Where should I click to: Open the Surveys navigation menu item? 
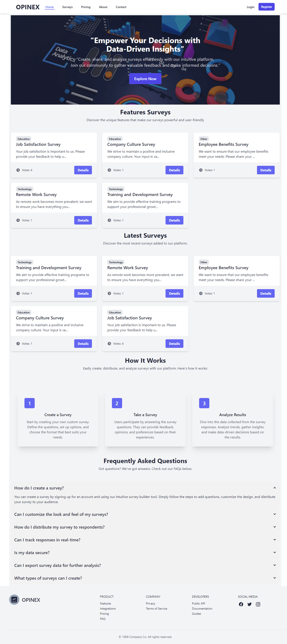67,7
